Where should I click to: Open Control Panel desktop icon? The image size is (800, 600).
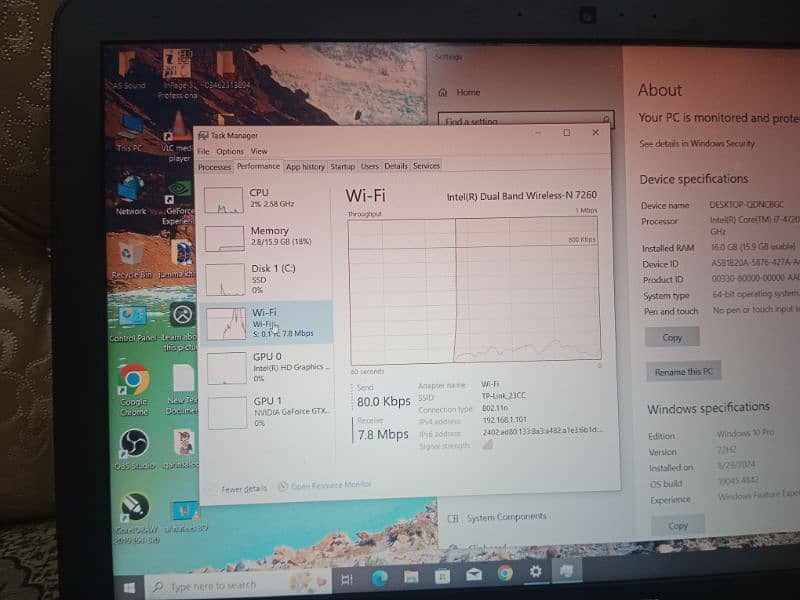coord(132,324)
